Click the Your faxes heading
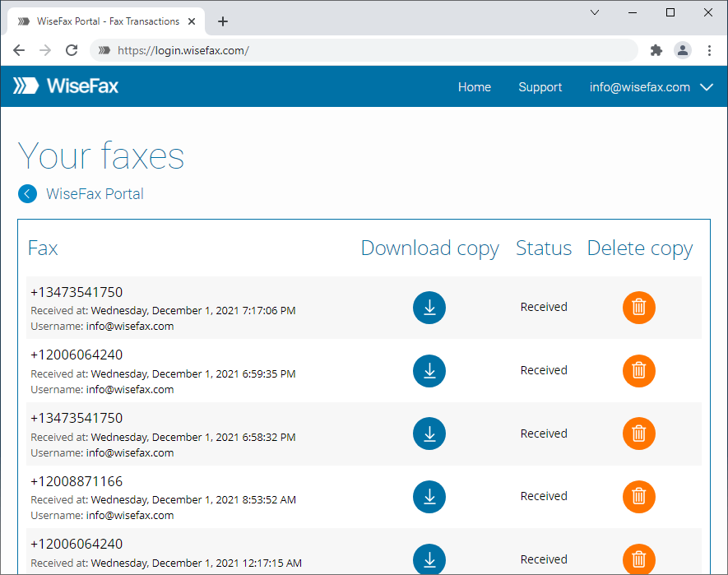728x575 pixels. click(x=100, y=155)
